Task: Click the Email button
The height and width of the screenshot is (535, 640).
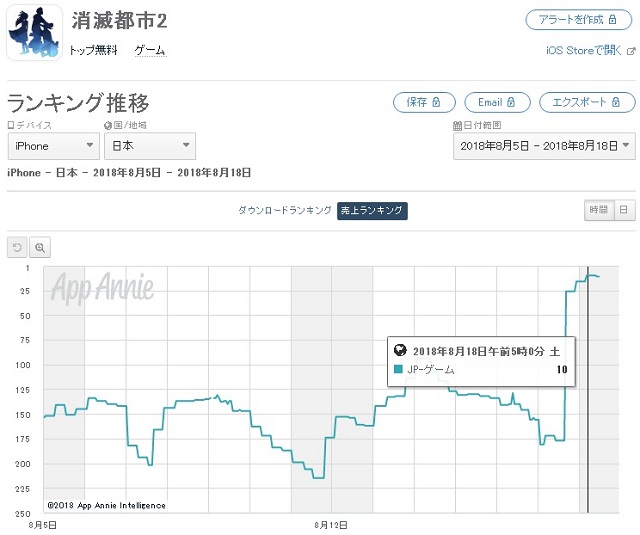Action: click(x=497, y=102)
